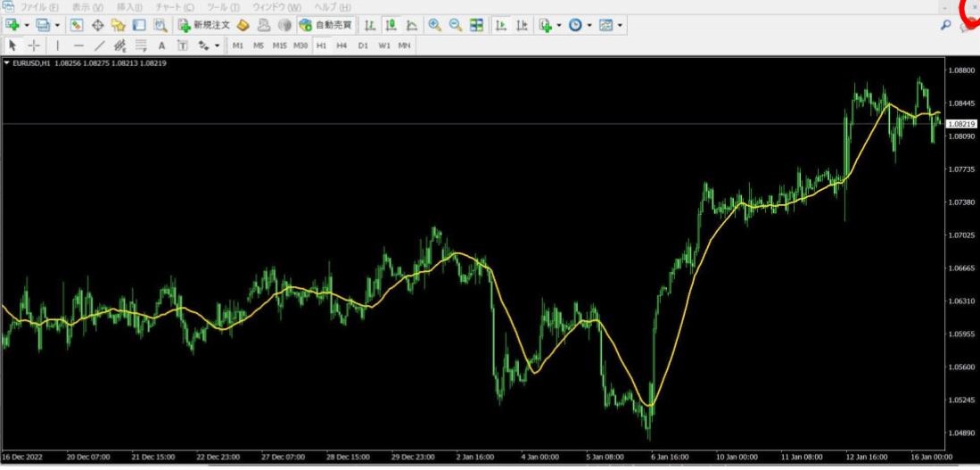Select the text label 'A' tool
The width and height of the screenshot is (980, 470).
(x=161, y=45)
